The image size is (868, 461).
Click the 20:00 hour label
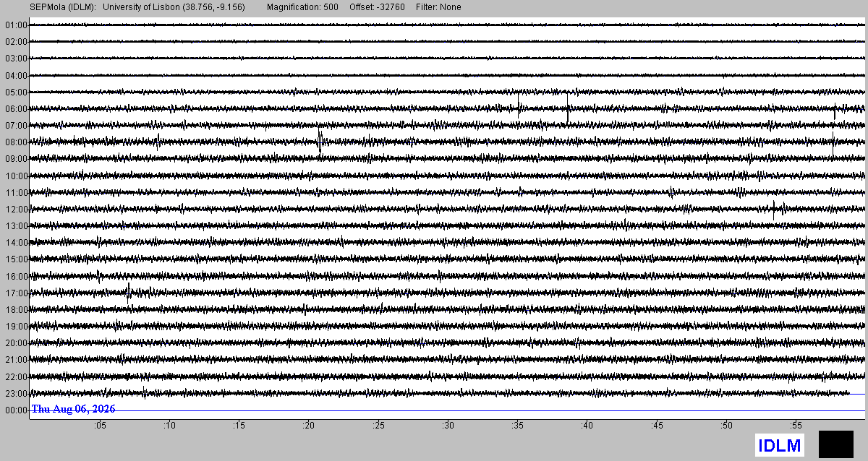[x=15, y=342]
